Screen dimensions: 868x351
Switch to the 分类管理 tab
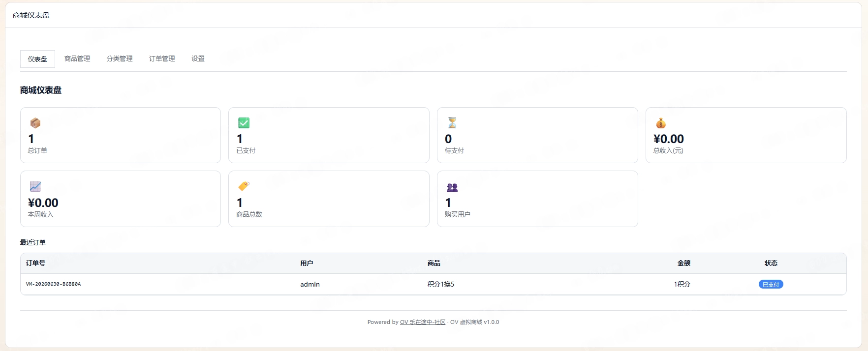[x=120, y=58]
